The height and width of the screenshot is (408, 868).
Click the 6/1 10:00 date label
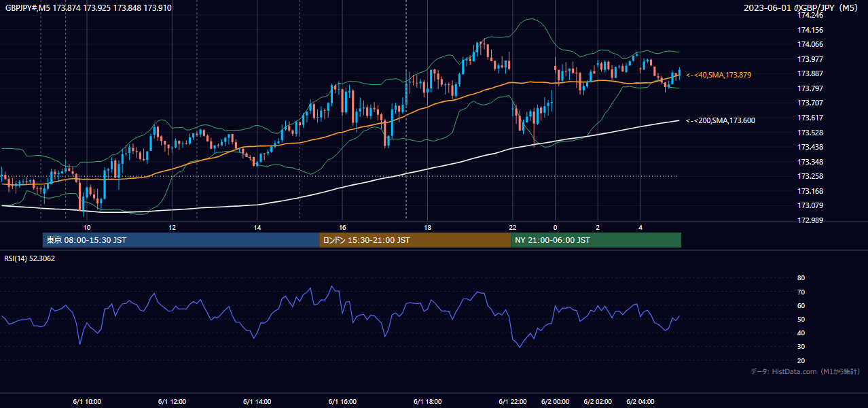click(87, 402)
